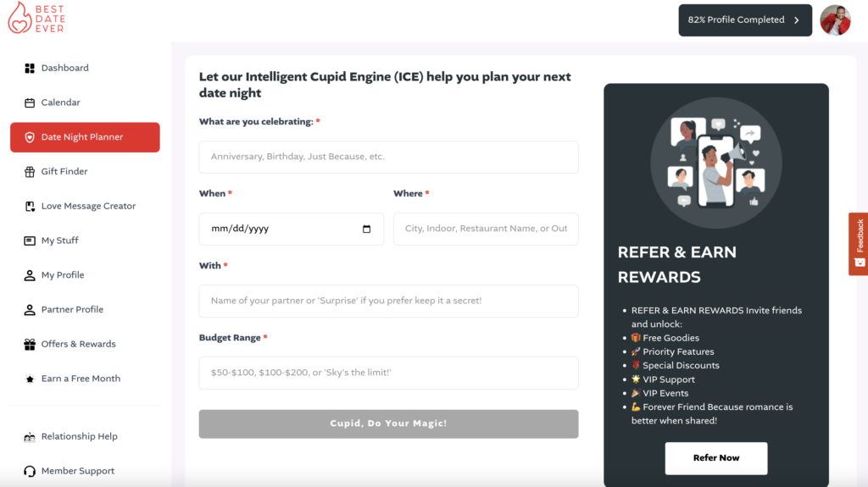This screenshot has height=487, width=868.
Task: Click the Offers & Rewards gift icon
Action: [30, 344]
